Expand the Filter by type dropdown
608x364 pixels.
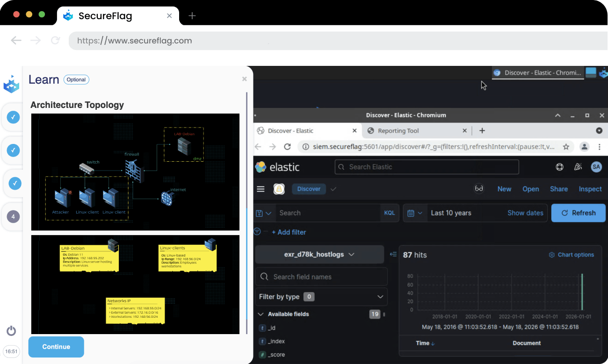321,297
